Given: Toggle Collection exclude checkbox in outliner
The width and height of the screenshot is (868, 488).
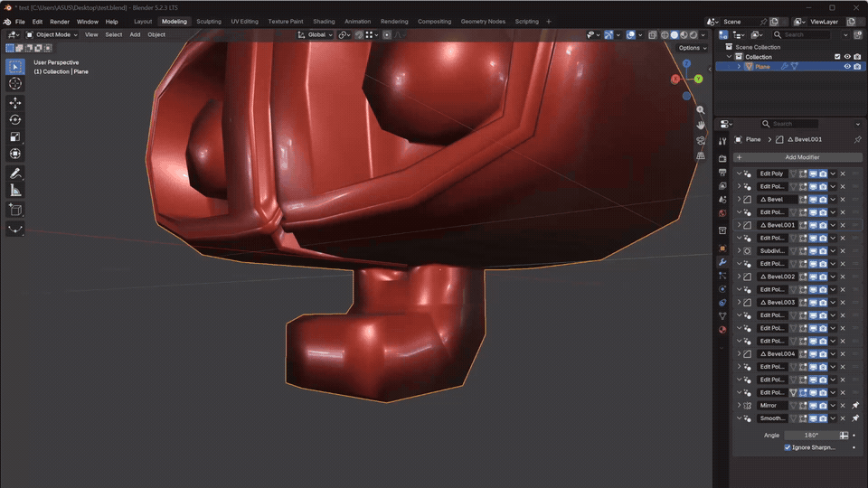Looking at the screenshot, I should [837, 57].
